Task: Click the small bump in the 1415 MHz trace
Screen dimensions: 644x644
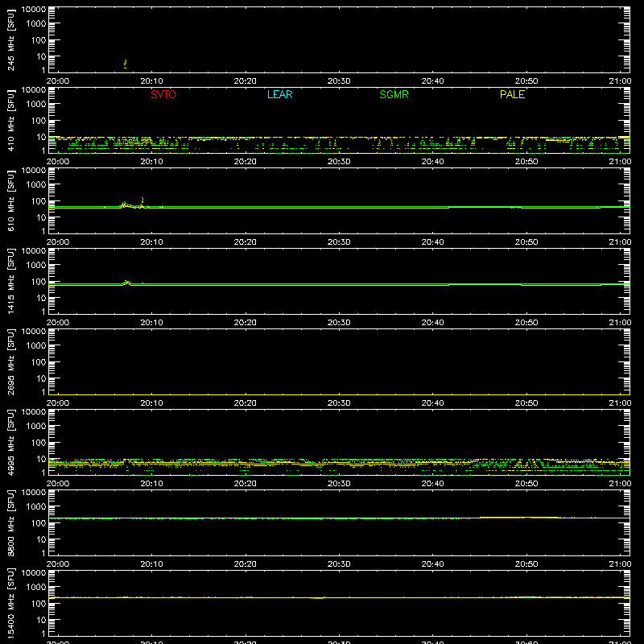Action: (127, 283)
